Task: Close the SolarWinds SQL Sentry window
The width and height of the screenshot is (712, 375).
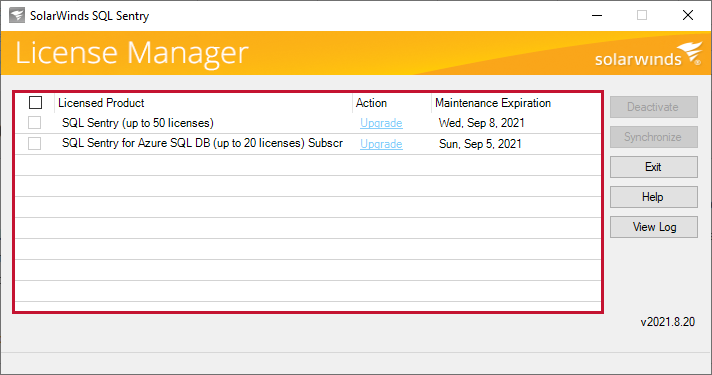Action: tap(688, 15)
